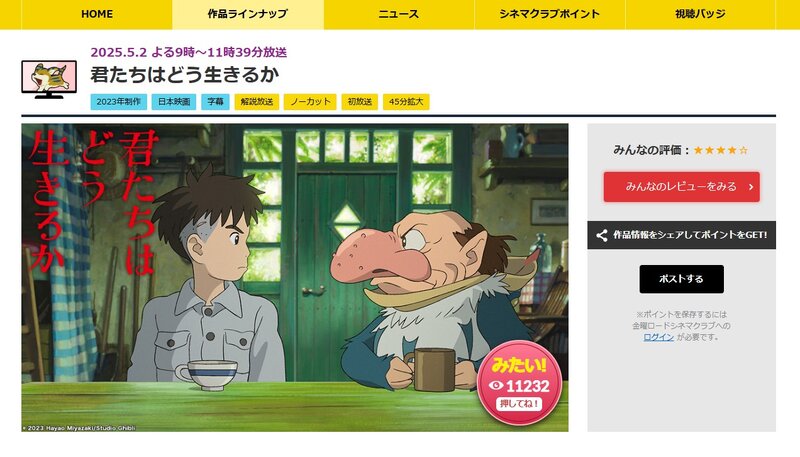800x457 pixels.
Task: Select the 作品ラインナップ tab
Action: point(247,14)
